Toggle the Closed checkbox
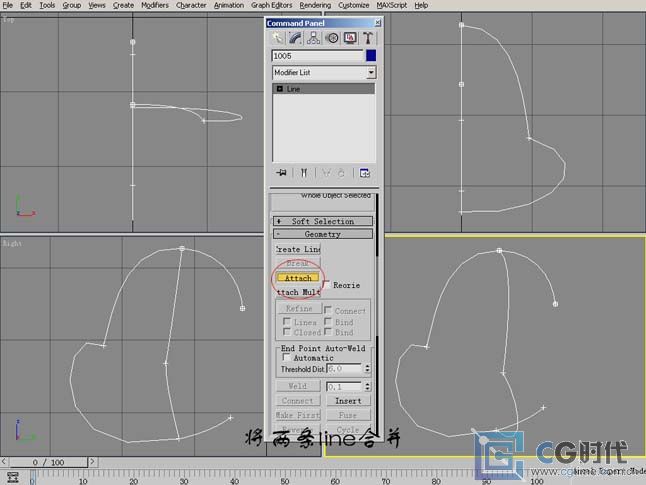 [287, 332]
